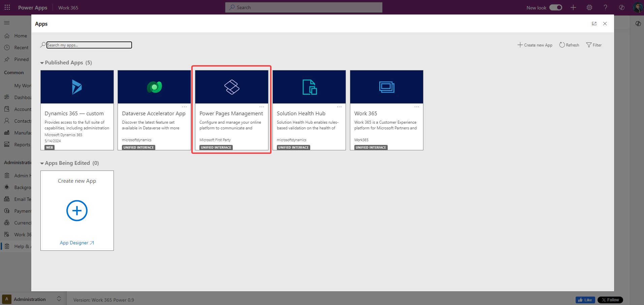Click the Create new App plus circle
Screen dimensions: 644x305
(x=77, y=211)
